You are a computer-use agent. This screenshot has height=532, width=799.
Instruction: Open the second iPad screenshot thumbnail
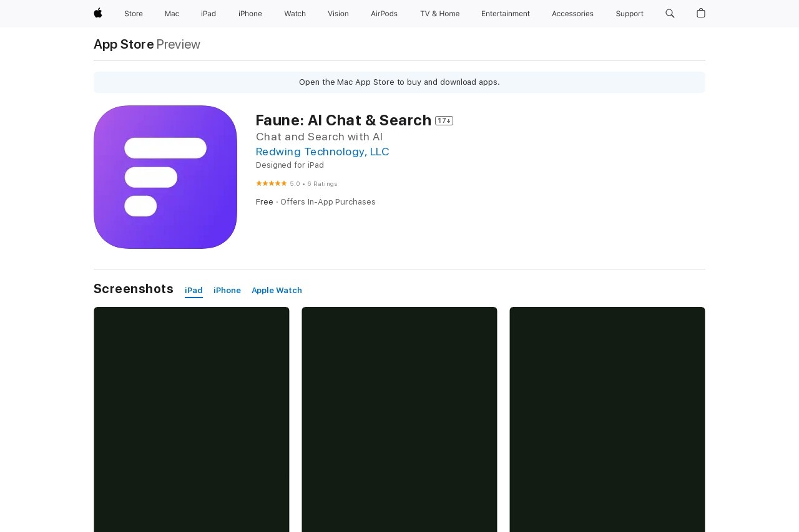(x=399, y=419)
